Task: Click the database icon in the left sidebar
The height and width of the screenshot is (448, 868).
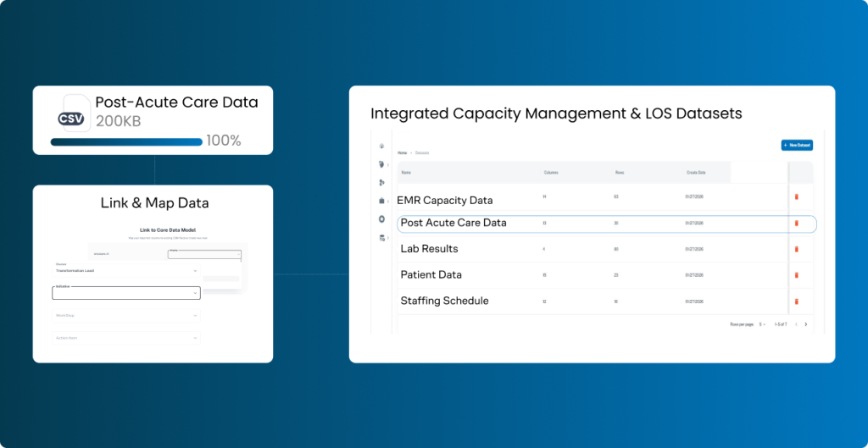Action: [382, 238]
